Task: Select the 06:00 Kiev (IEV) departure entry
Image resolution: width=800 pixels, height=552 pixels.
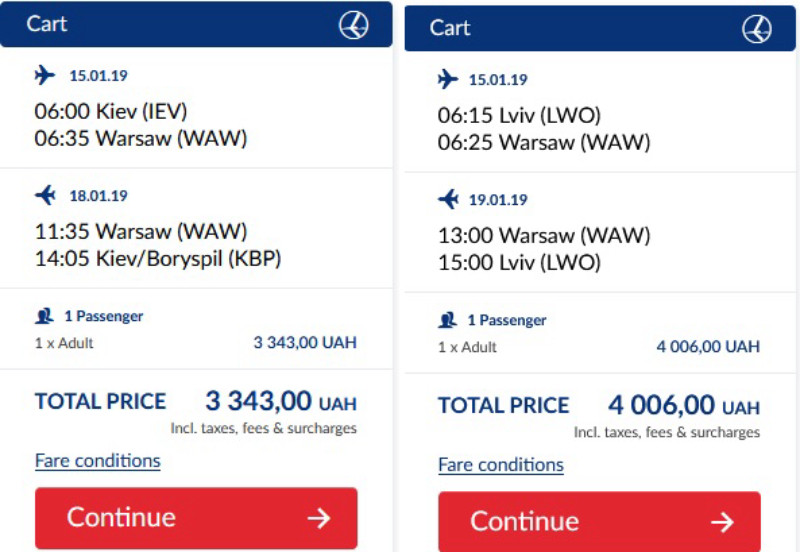Action: pyautogui.click(x=111, y=111)
